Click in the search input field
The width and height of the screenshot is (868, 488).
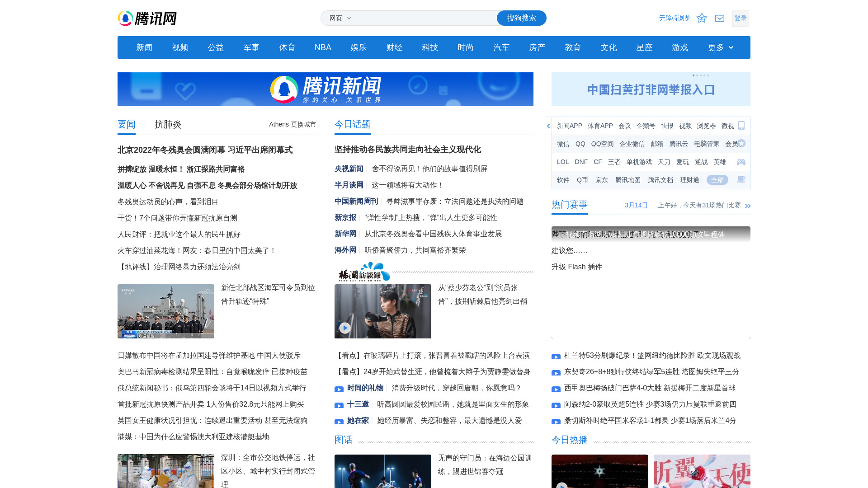425,18
